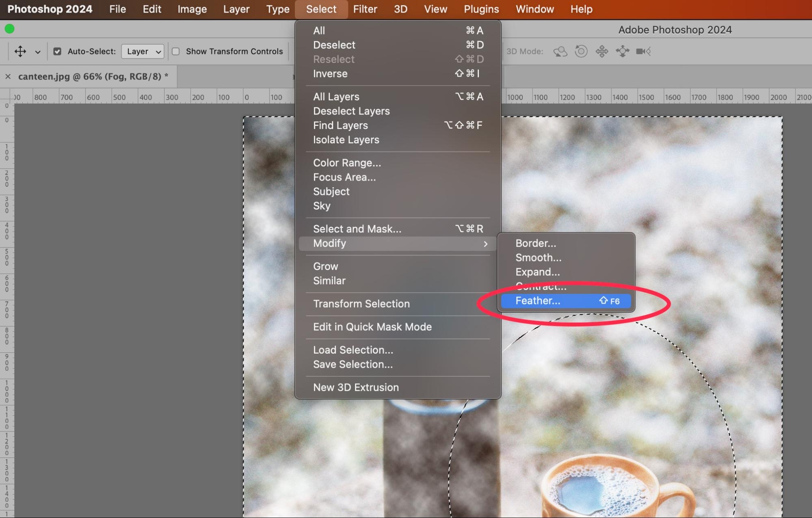Expand the Move tool preset arrow
Image resolution: width=812 pixels, height=518 pixels.
pyautogui.click(x=38, y=52)
